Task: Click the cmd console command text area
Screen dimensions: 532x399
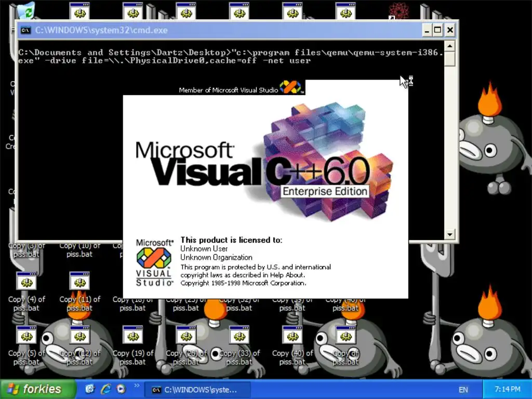Action: pos(231,140)
